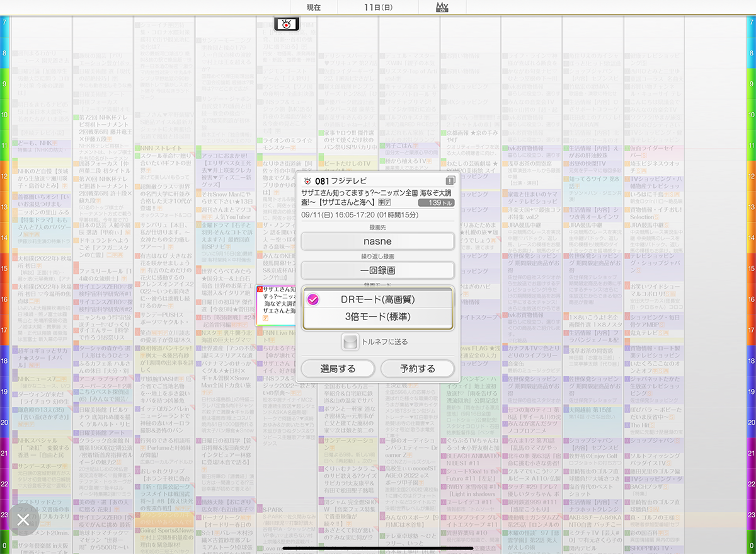756x554 pixels.
Task: Open the 11日(日) date picker
Action: (x=379, y=8)
